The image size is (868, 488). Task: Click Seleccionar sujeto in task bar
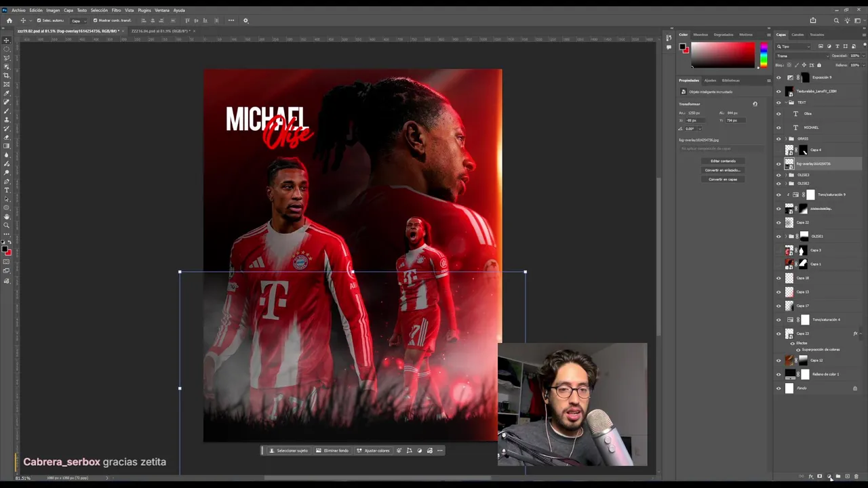point(288,451)
